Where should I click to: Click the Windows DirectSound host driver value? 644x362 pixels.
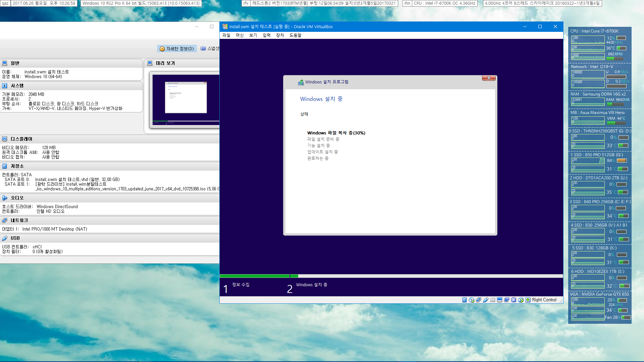(x=57, y=206)
